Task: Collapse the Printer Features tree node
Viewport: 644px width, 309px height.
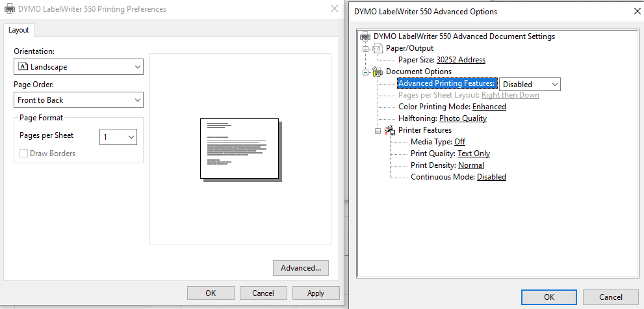Action: [x=378, y=131]
